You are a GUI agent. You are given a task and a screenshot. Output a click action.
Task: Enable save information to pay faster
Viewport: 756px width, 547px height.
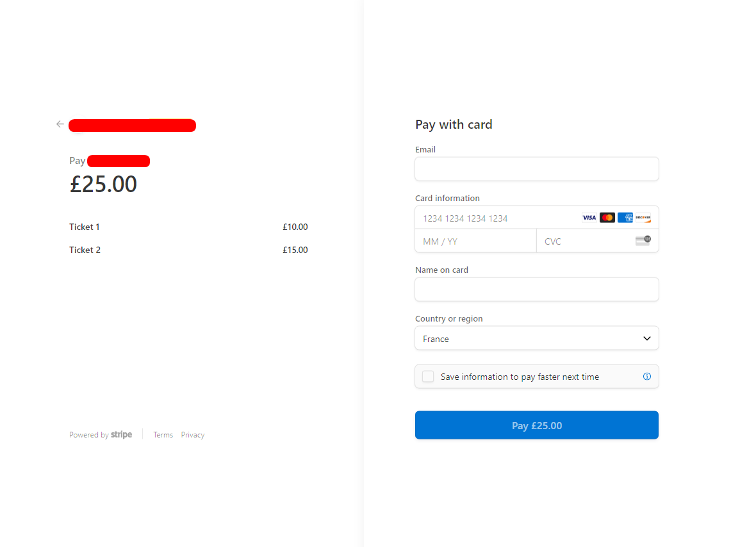pyautogui.click(x=428, y=377)
